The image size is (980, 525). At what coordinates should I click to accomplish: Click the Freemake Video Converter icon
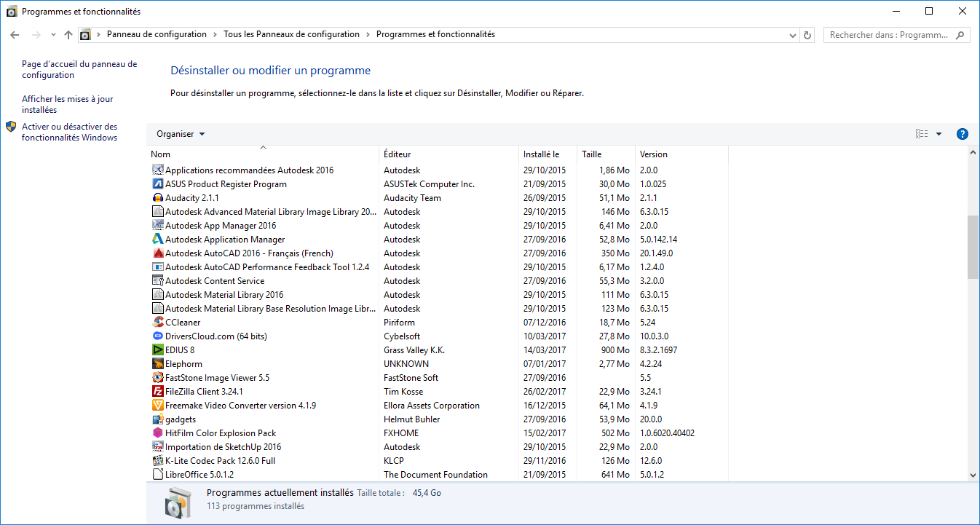click(158, 406)
